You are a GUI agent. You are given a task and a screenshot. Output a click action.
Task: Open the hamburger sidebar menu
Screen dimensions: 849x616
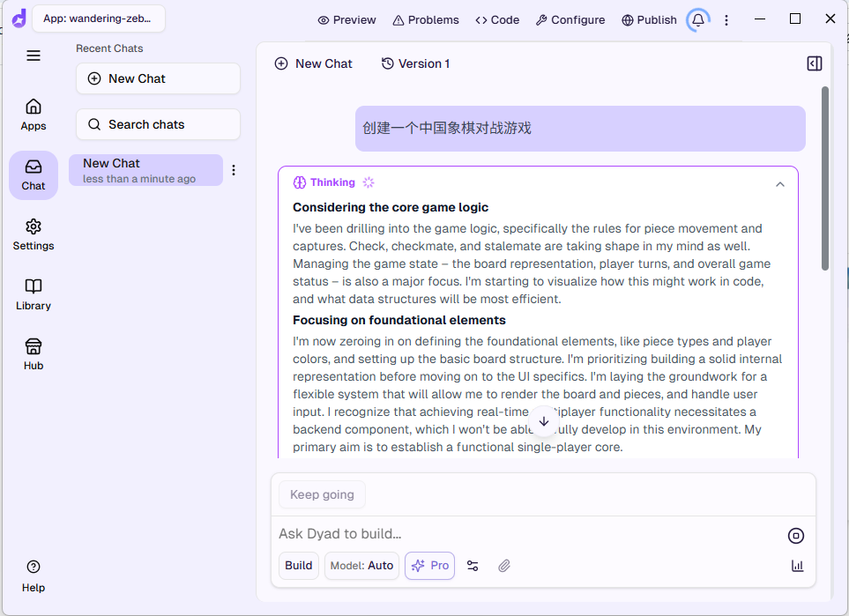pyautogui.click(x=34, y=56)
